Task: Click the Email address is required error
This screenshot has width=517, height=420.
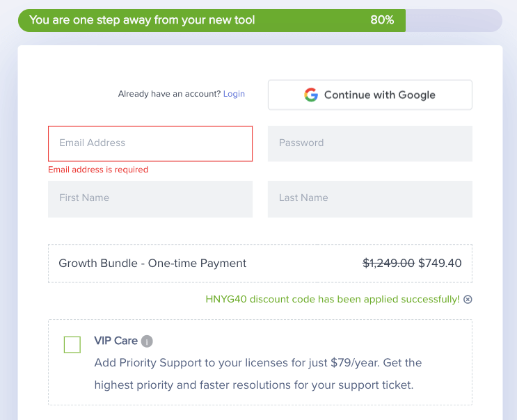Action: tap(98, 170)
